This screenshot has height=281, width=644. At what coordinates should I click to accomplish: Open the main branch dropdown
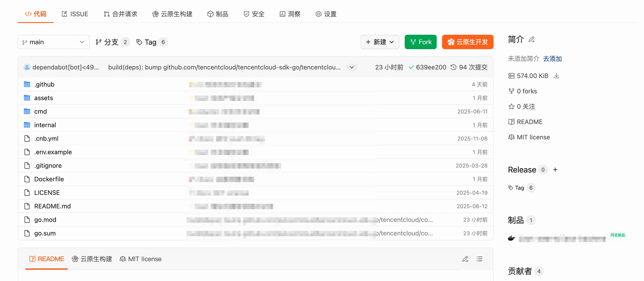pyautogui.click(x=53, y=42)
